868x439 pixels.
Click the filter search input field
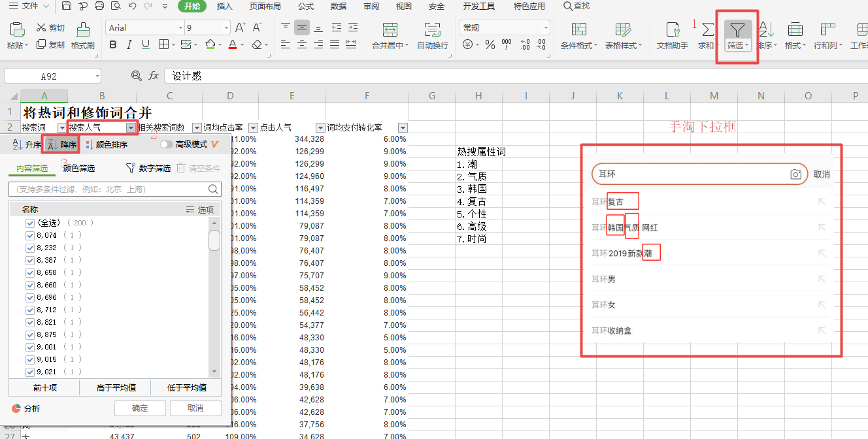click(108, 189)
